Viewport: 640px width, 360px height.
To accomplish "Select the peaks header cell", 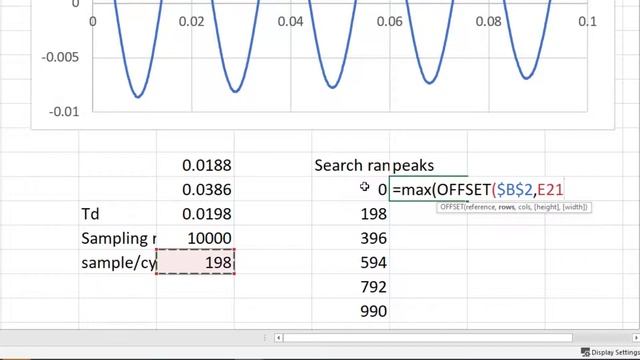I will click(428, 165).
